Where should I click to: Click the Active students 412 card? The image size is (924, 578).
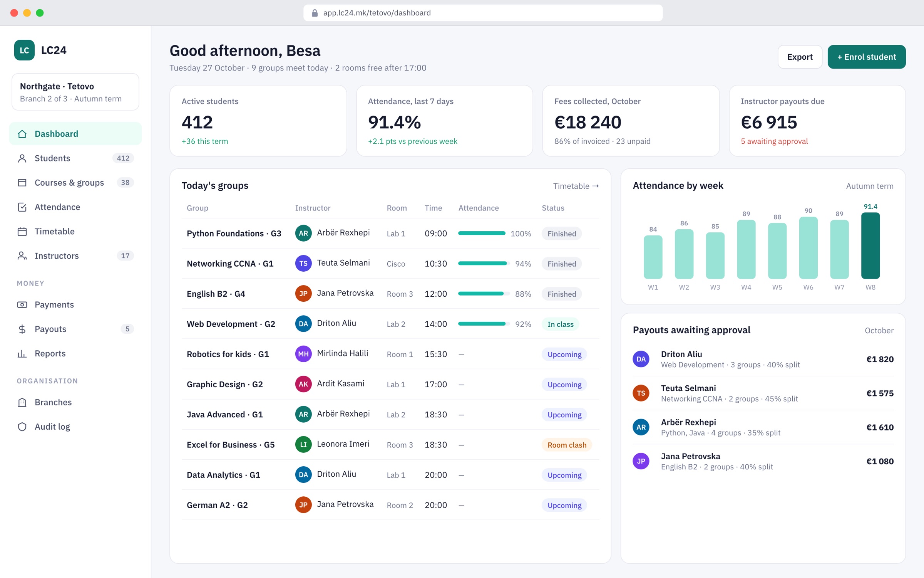click(x=258, y=121)
